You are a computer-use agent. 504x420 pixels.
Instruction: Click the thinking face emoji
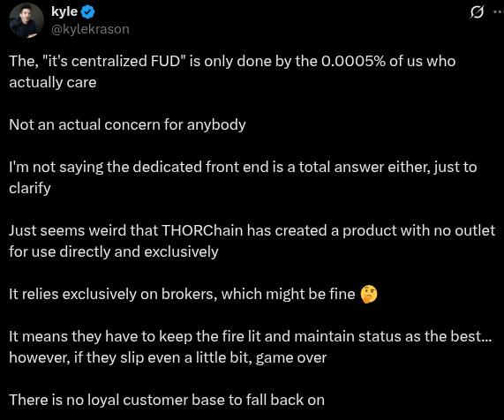tap(369, 294)
